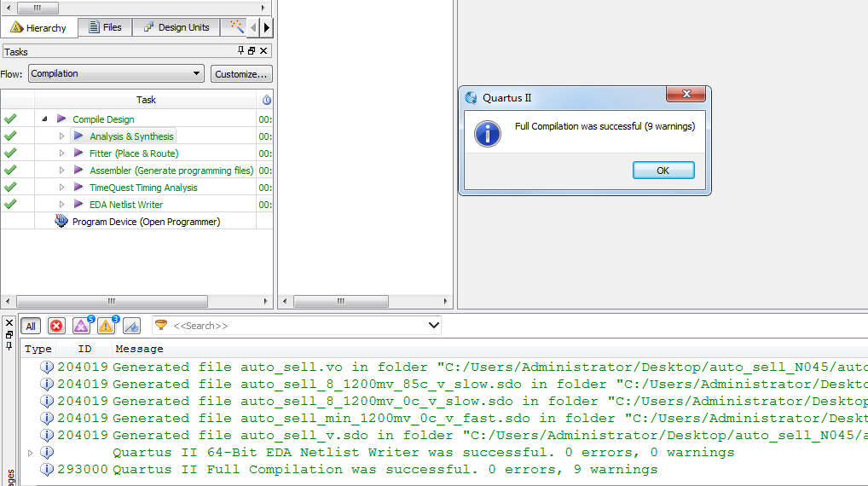This screenshot has width=868, height=486.
Task: Click the EDA Netlist Writer play icon
Action: click(x=78, y=205)
